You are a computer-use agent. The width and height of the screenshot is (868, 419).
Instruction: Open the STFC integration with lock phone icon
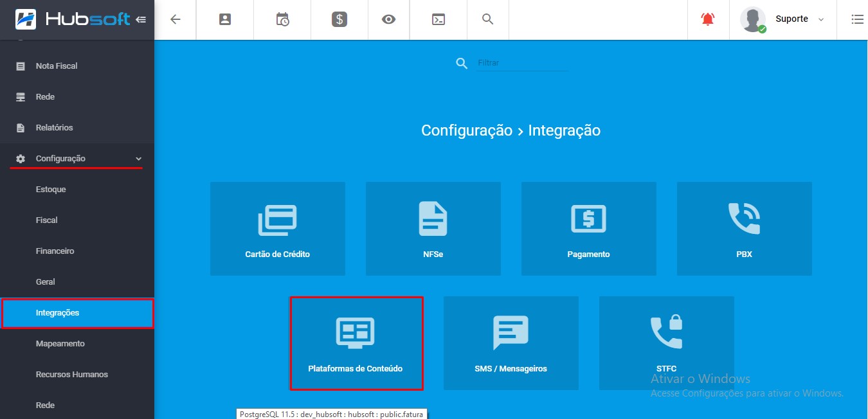666,343
